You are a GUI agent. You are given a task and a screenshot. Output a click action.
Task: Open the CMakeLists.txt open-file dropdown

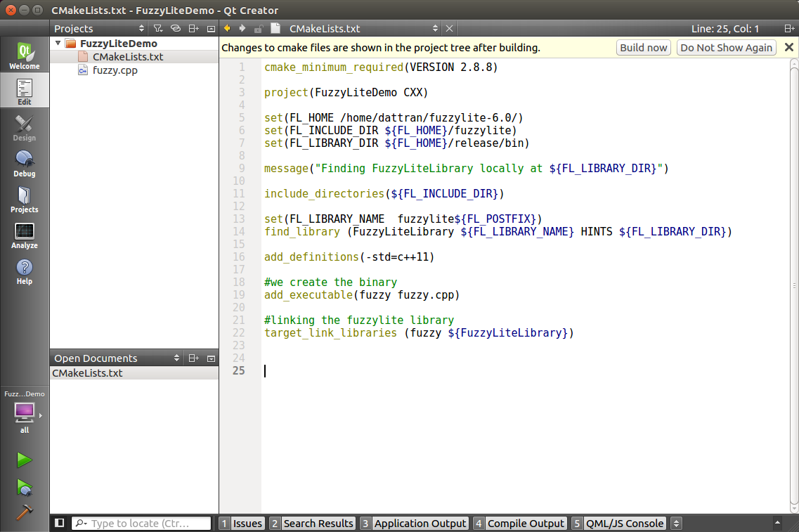point(364,29)
